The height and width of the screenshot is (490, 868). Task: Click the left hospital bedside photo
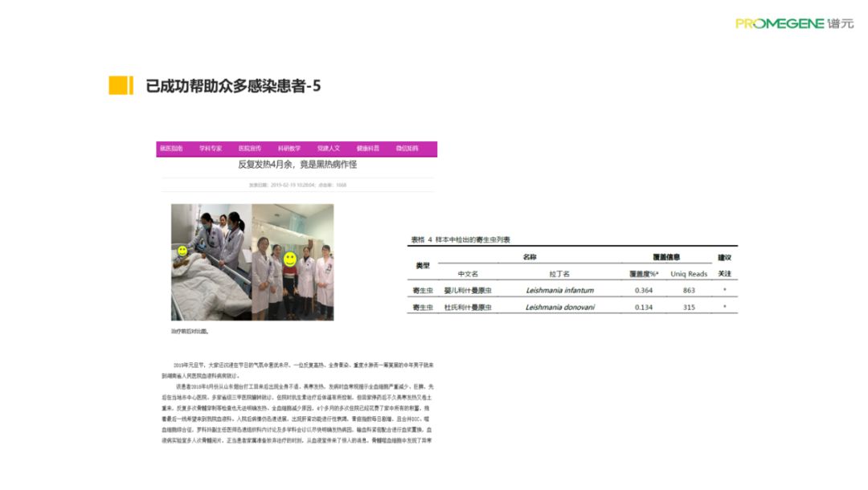(x=211, y=262)
